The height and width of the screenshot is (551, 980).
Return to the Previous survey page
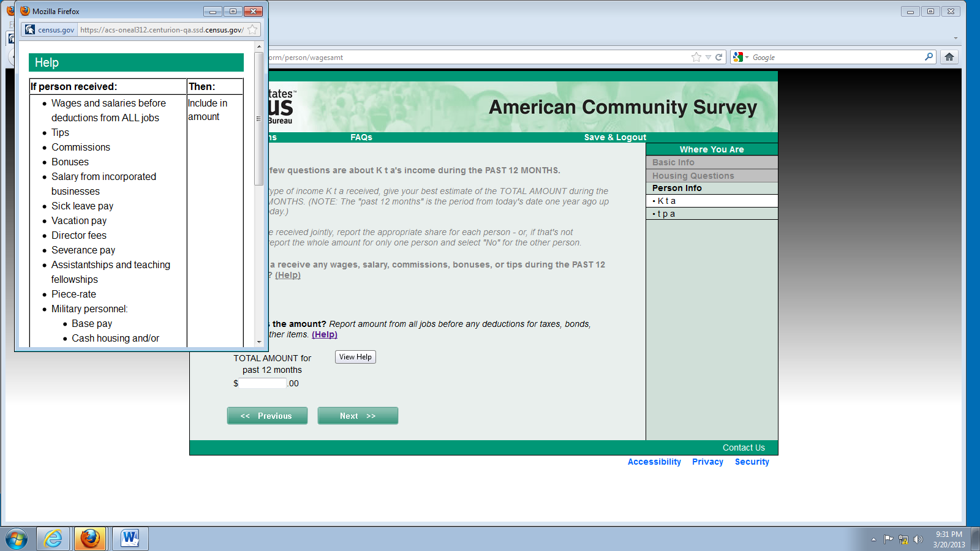(x=267, y=416)
